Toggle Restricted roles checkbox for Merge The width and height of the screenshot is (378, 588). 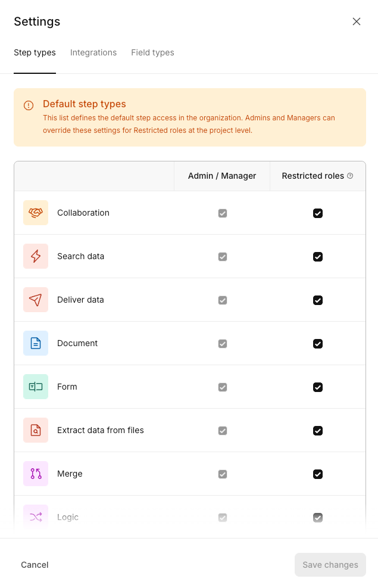pyautogui.click(x=318, y=474)
